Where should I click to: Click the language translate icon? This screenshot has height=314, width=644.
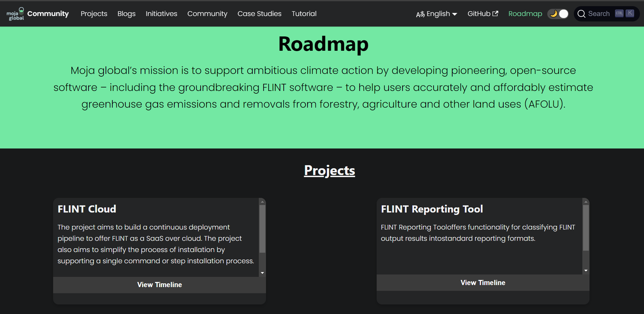[x=420, y=14]
